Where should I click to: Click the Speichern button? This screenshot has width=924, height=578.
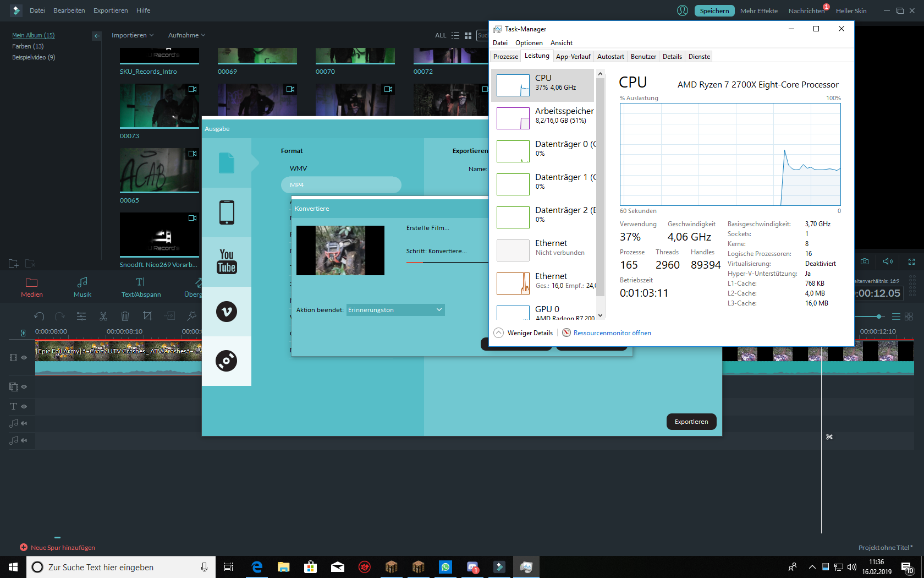[x=714, y=10]
